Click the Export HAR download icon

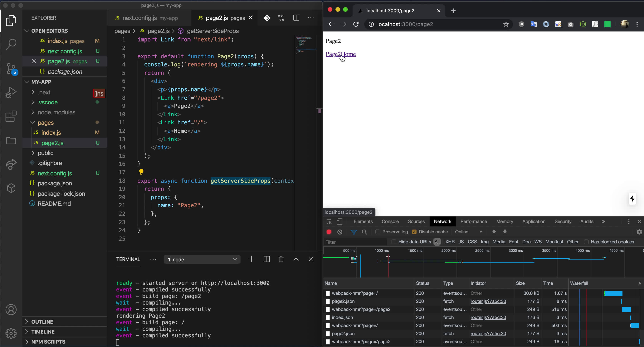click(505, 232)
